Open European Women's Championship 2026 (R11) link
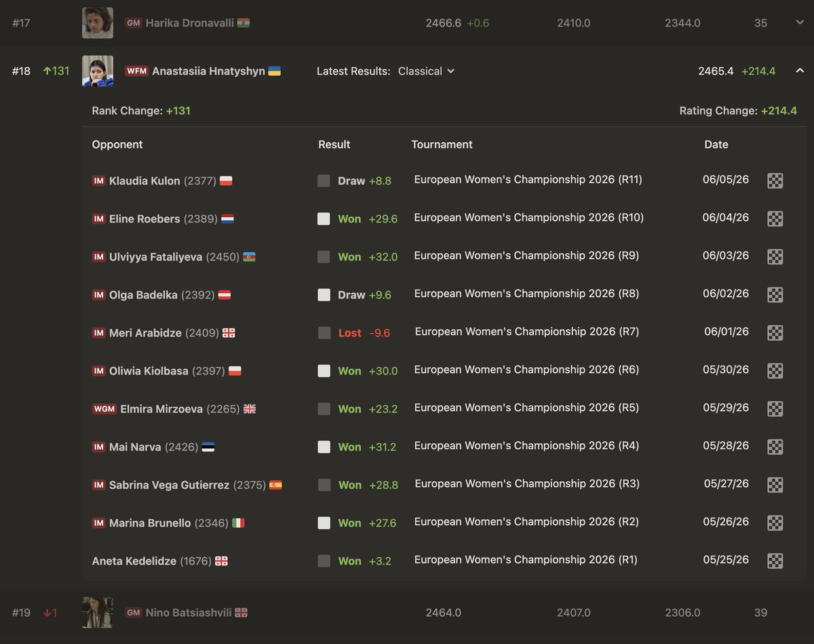This screenshot has height=644, width=814. (x=528, y=180)
